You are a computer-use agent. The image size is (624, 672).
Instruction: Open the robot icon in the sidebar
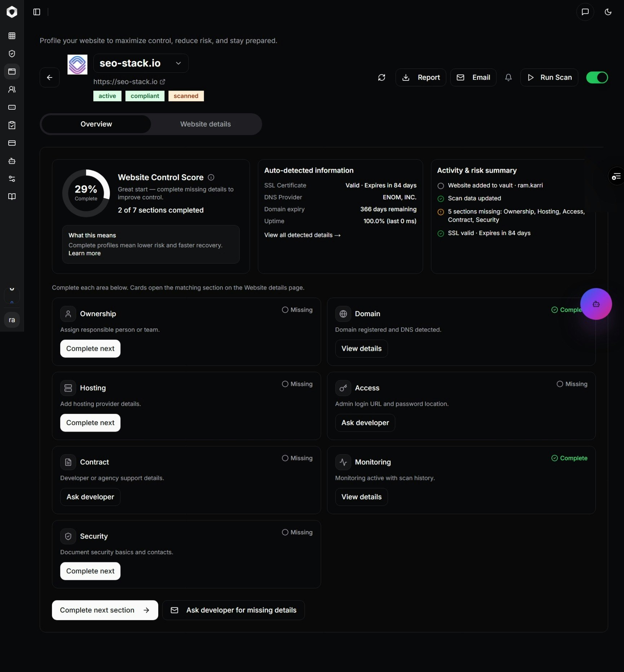coord(12,161)
